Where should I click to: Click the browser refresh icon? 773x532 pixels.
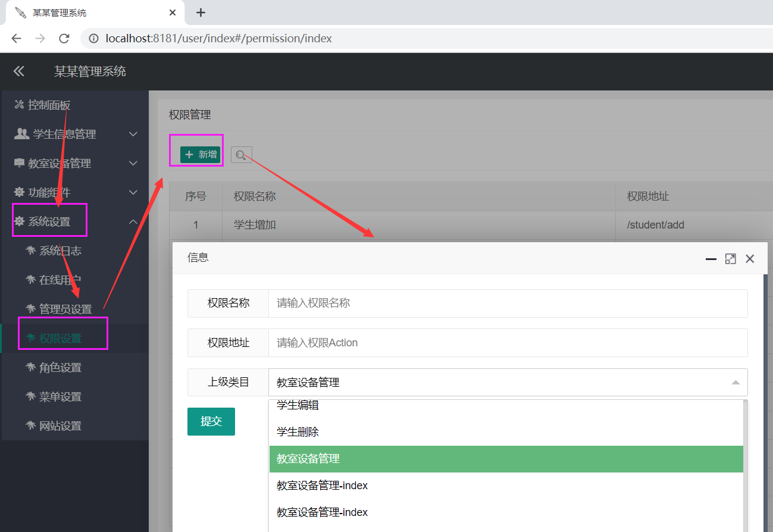point(64,38)
